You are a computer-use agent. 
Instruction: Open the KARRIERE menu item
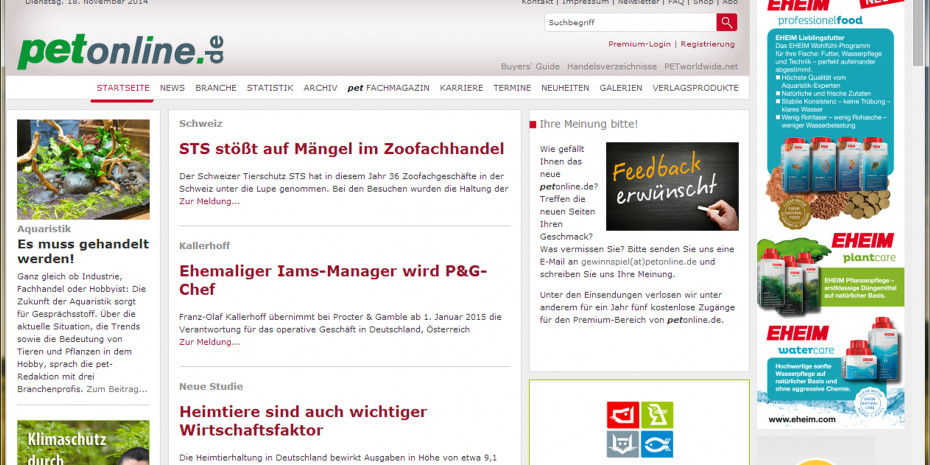461,88
